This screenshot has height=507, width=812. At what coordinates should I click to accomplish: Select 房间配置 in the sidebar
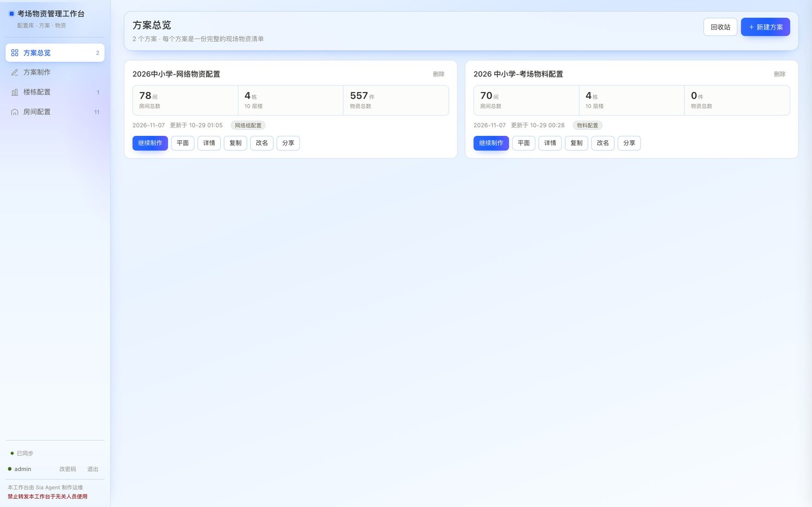55,112
